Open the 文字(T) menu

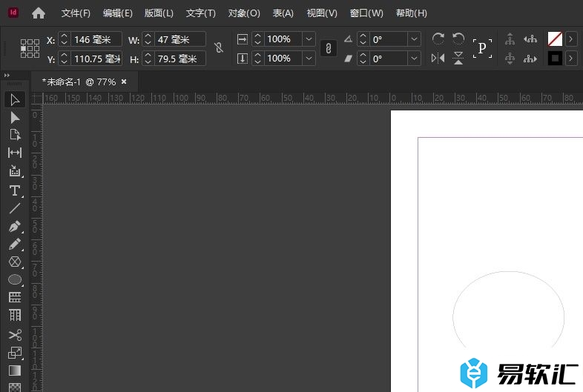click(201, 13)
